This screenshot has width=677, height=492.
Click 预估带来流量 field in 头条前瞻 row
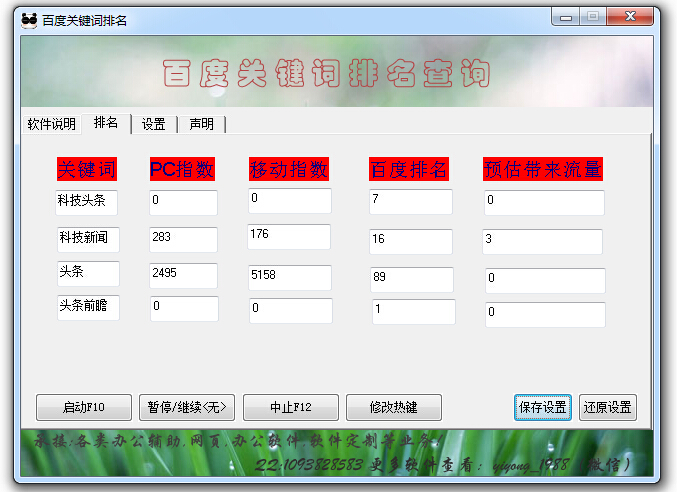[x=545, y=315]
